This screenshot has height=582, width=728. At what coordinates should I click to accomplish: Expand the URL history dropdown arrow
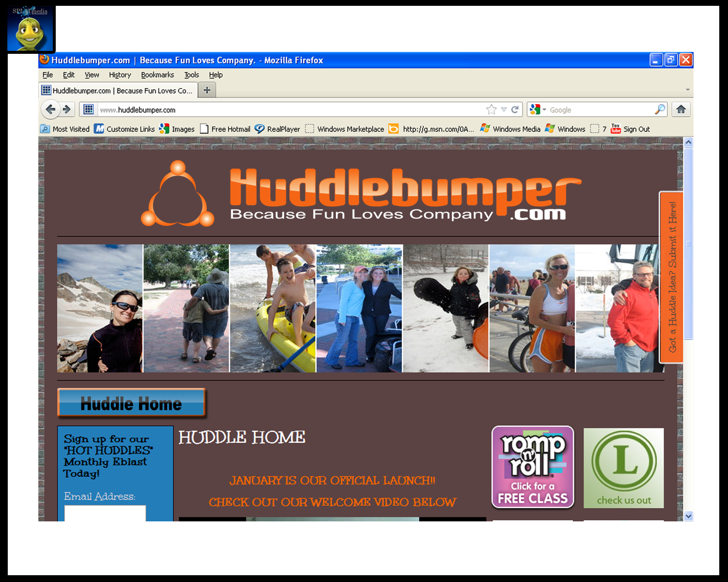[504, 110]
